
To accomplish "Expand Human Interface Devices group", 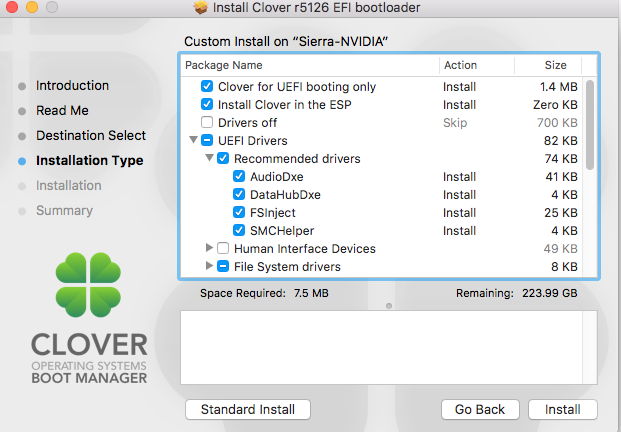I will (210, 248).
